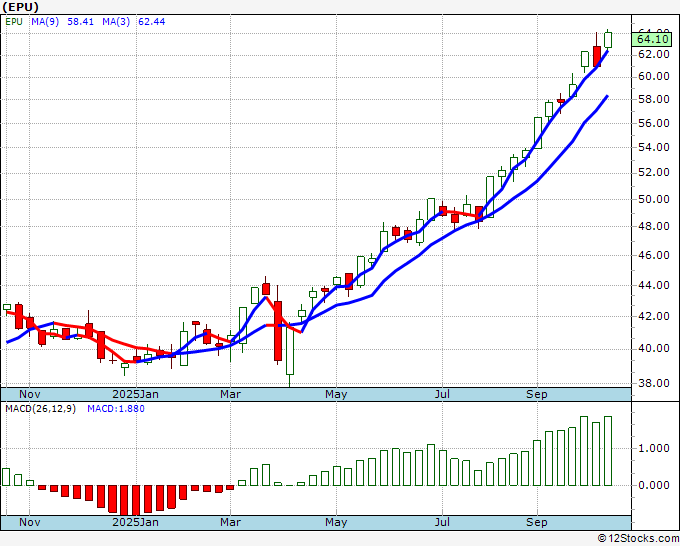Click May on the price chart date axis
This screenshot has height=546, width=680.
click(x=336, y=394)
